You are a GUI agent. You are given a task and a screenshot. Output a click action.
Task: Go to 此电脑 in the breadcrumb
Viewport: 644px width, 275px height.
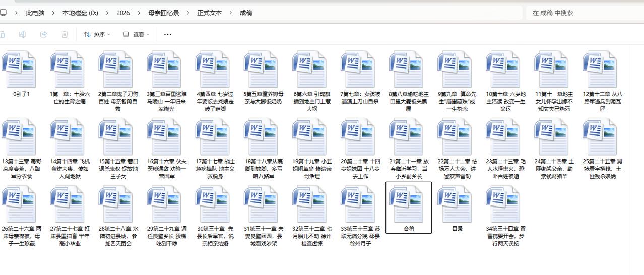pos(35,13)
